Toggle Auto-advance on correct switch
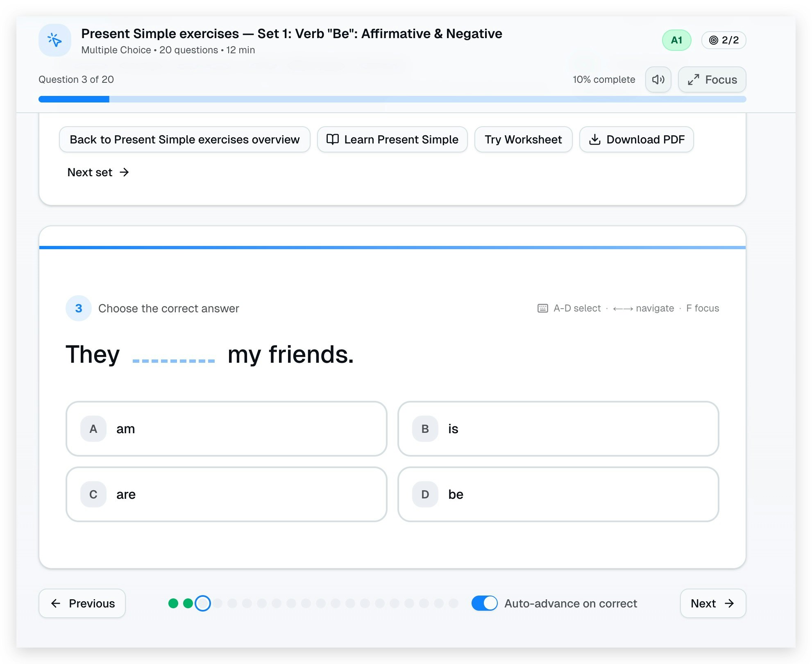This screenshot has width=812, height=664. point(484,603)
